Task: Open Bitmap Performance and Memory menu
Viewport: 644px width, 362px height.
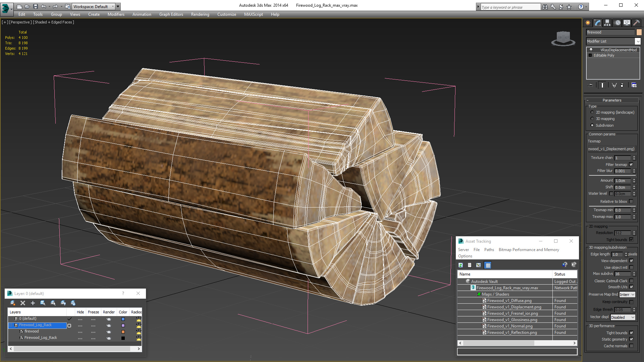Action: pos(529,250)
